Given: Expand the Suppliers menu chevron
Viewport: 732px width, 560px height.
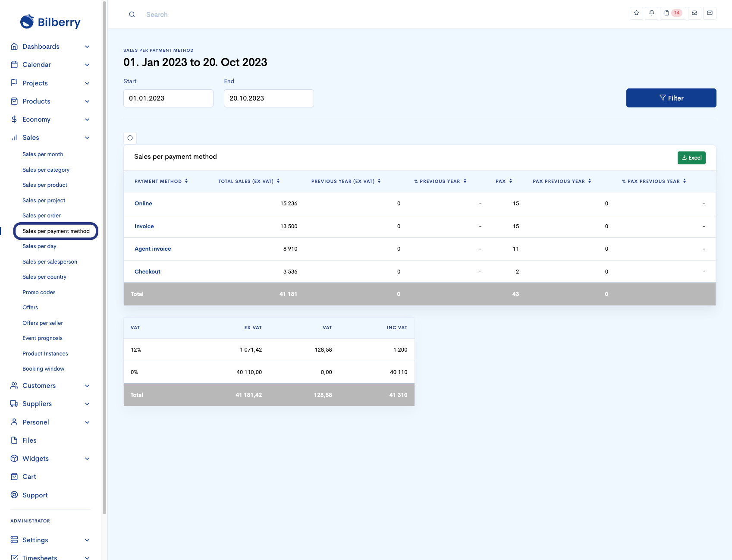Looking at the screenshot, I should [x=87, y=404].
